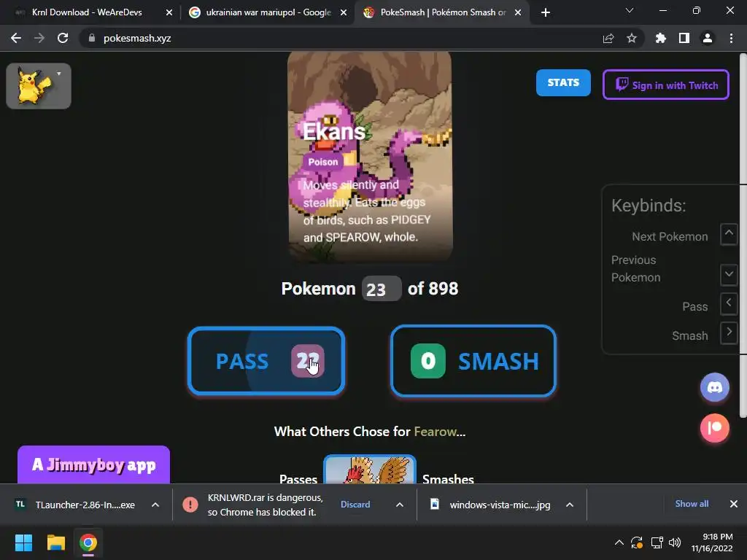Share this page via share icon
The width and height of the screenshot is (747, 560).
coord(608,38)
